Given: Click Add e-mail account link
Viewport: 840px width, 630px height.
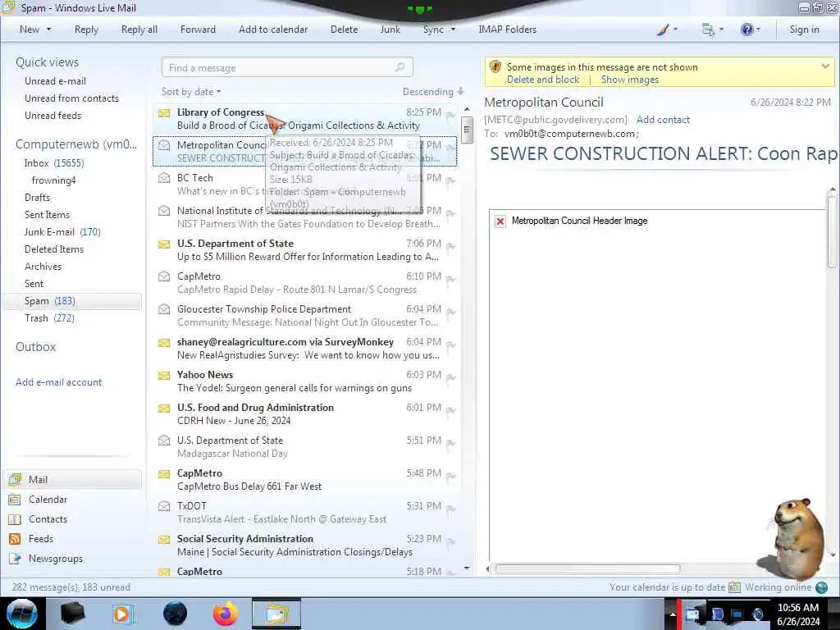Looking at the screenshot, I should 59,382.
